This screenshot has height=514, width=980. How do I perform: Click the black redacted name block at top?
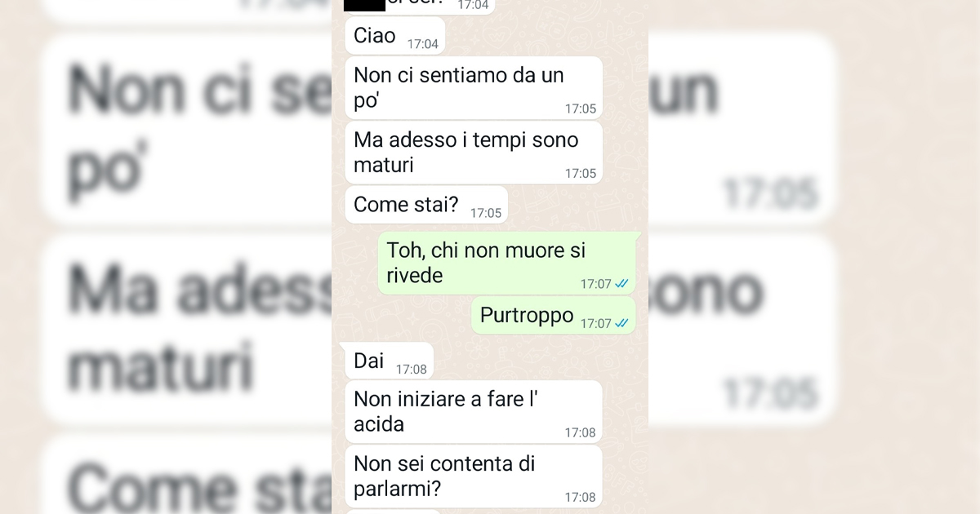coord(365,5)
